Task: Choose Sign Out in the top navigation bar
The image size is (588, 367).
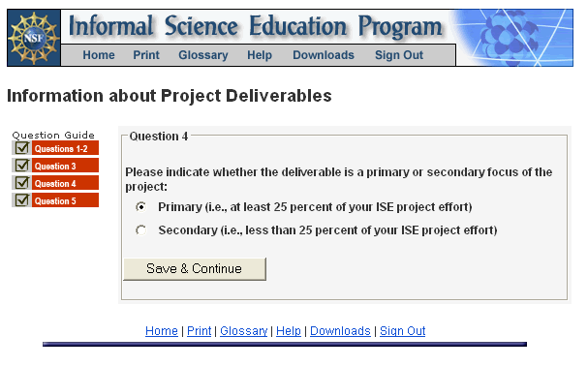Action: click(399, 55)
